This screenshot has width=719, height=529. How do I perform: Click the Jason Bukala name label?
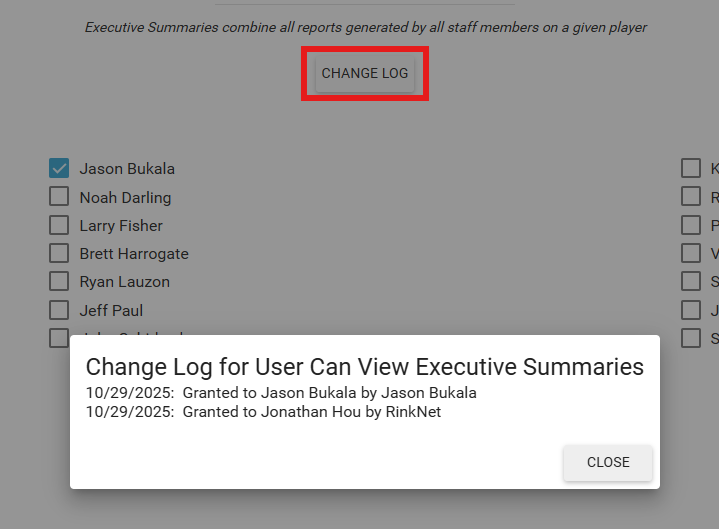pyautogui.click(x=127, y=168)
